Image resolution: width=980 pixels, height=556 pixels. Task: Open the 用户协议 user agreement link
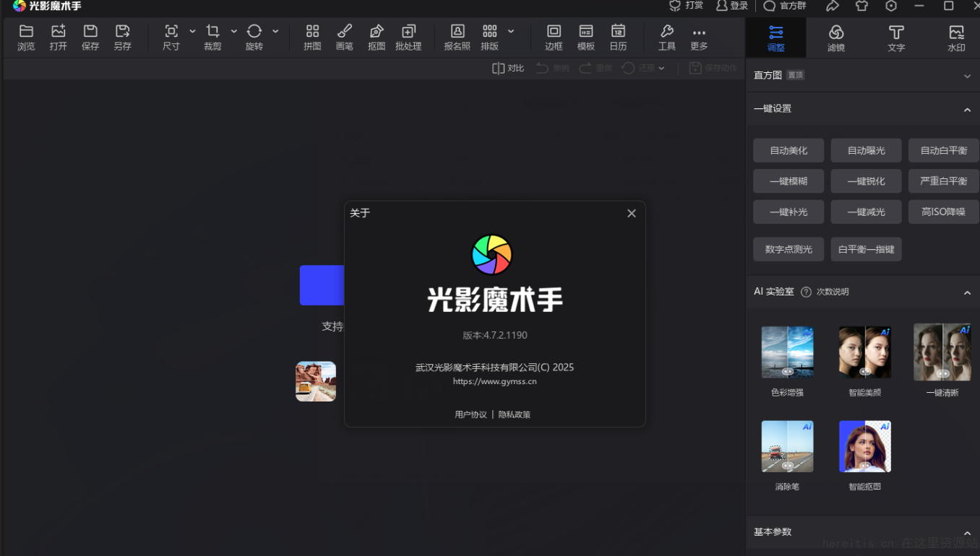point(470,414)
